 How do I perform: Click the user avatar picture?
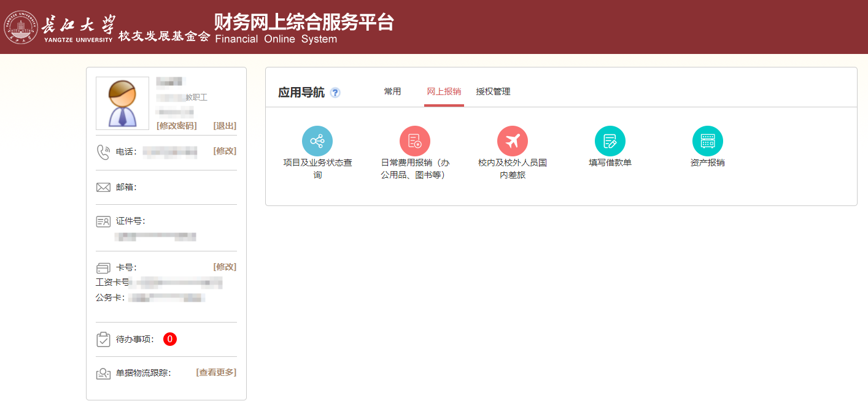pyautogui.click(x=122, y=103)
